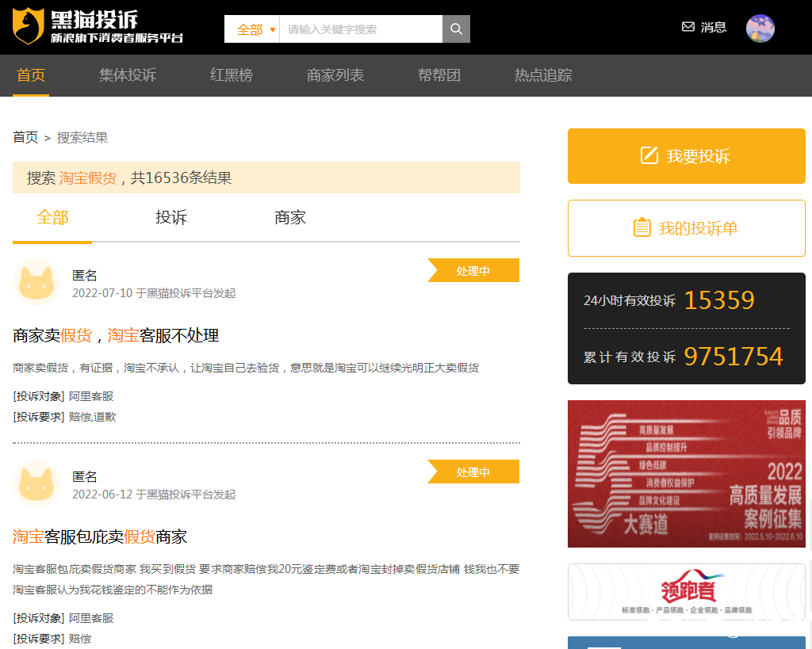Open 红黑榜 navigation item

coord(232,75)
